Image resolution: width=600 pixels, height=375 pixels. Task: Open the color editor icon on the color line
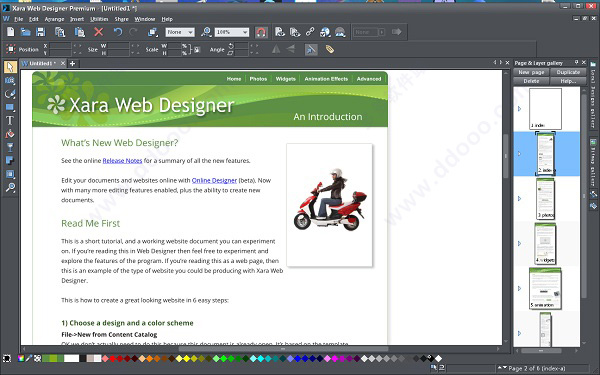tap(21, 359)
